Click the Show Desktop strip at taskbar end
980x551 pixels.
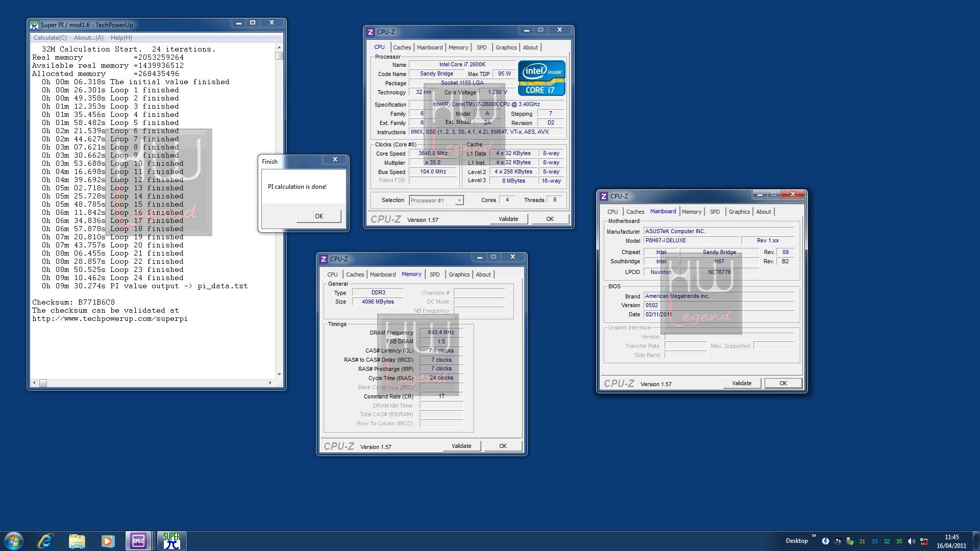pos(976,541)
